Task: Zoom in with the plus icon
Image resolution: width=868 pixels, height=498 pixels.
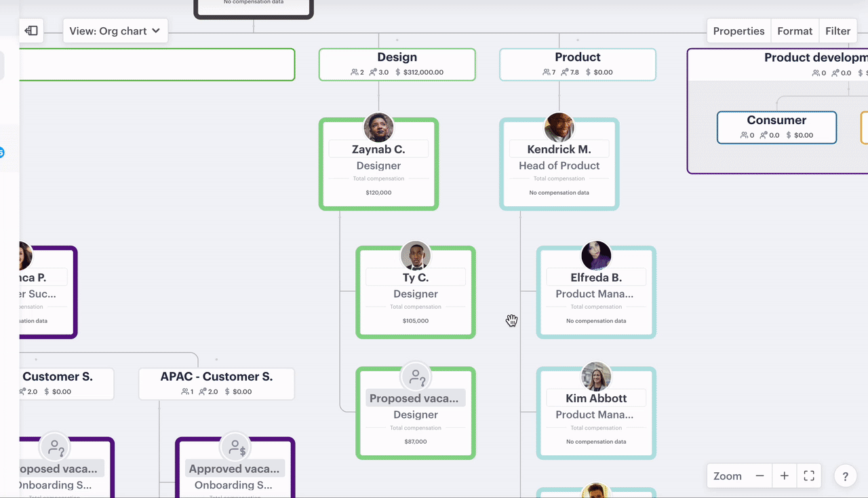Action: [x=784, y=476]
